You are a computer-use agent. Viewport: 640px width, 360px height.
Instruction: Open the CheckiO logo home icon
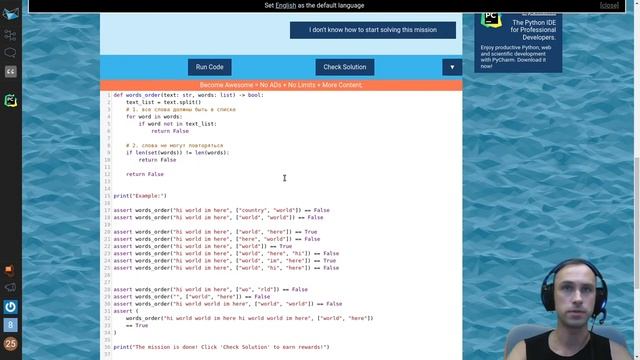10,13
